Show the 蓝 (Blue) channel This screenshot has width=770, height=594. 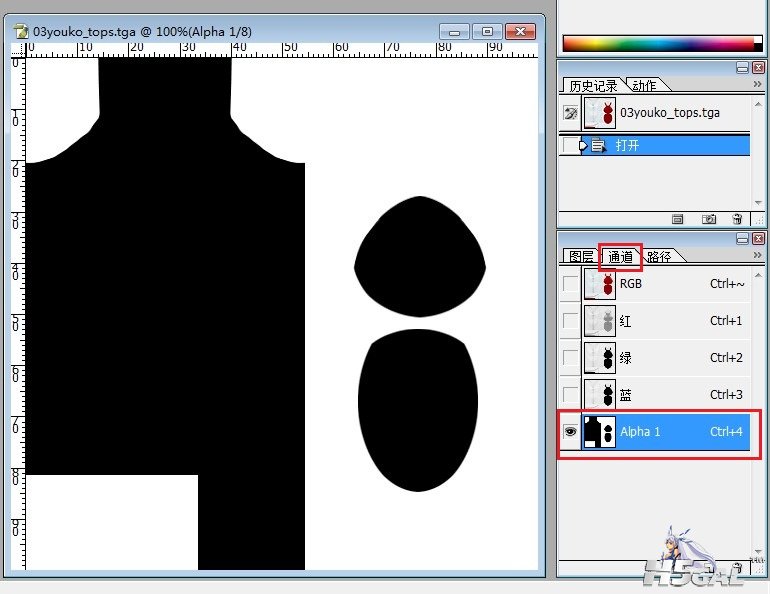coord(570,395)
